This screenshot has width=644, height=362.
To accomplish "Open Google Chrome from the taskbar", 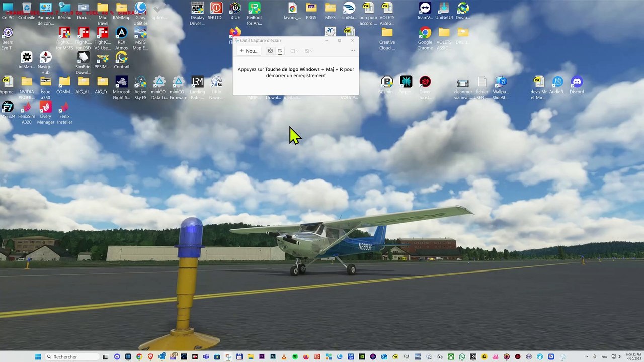I will click(x=139, y=357).
